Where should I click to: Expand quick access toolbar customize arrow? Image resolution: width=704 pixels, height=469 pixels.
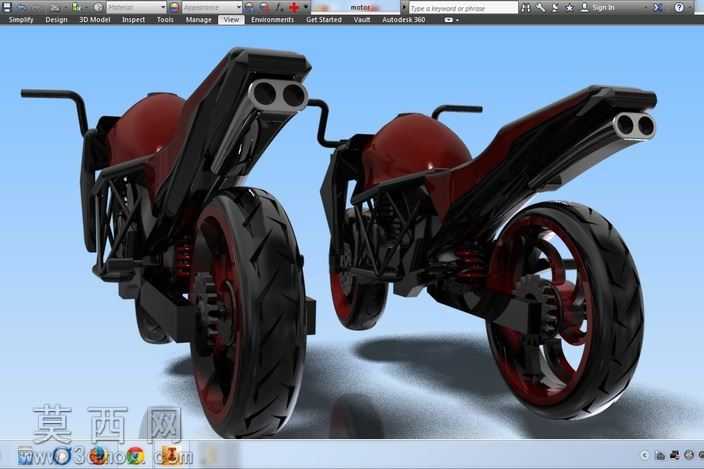[306, 7]
